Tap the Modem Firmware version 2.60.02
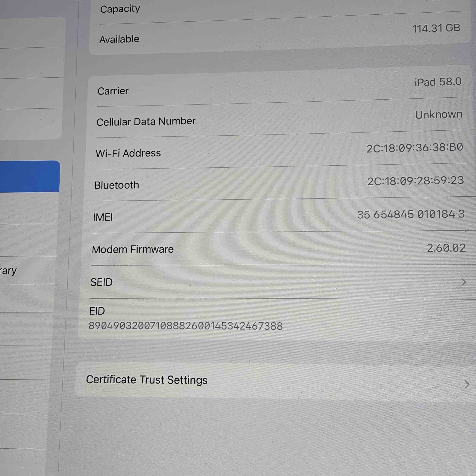This screenshot has height=476, width=476. coord(446,248)
